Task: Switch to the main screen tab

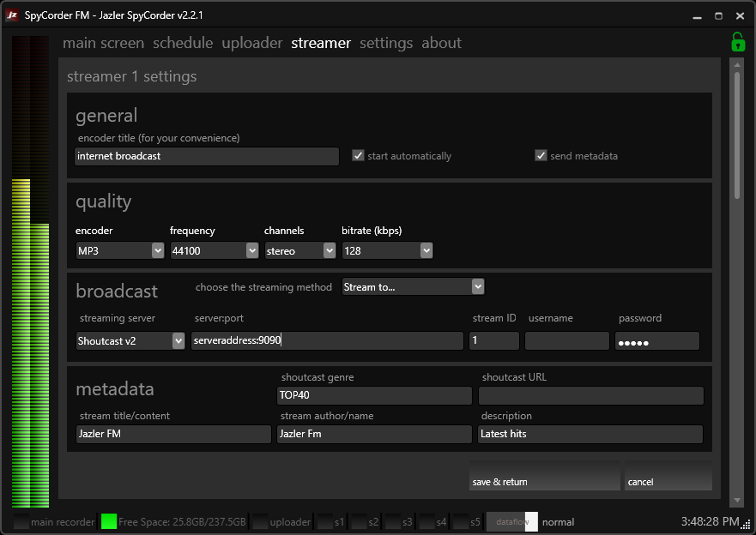Action: (103, 43)
